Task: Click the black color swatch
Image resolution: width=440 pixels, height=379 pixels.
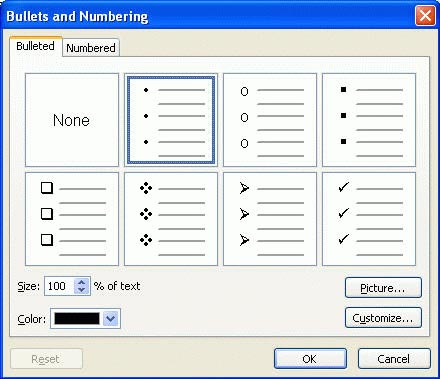Action: (x=77, y=319)
